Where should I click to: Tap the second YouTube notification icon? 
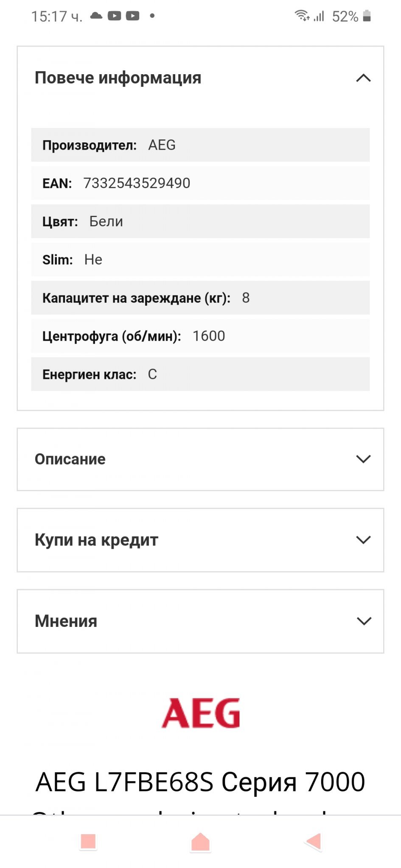click(x=132, y=16)
